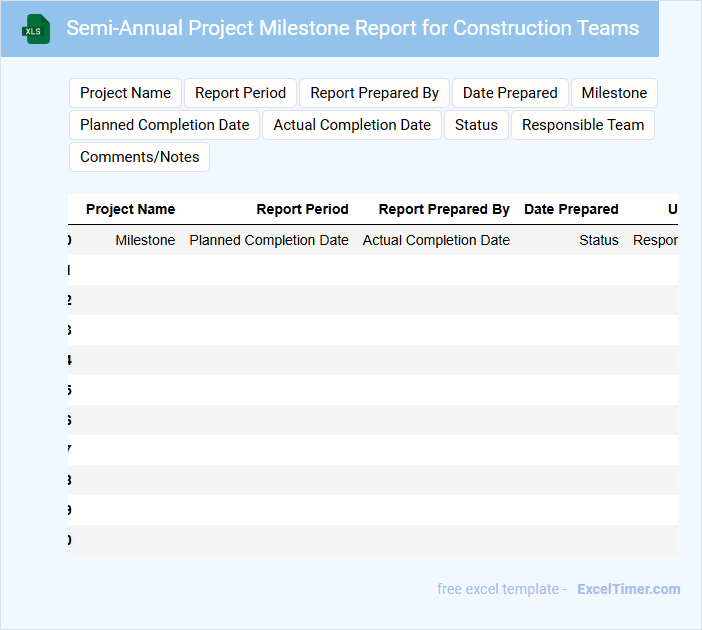Click the Project Name column header
702x630 pixels.
[130, 209]
